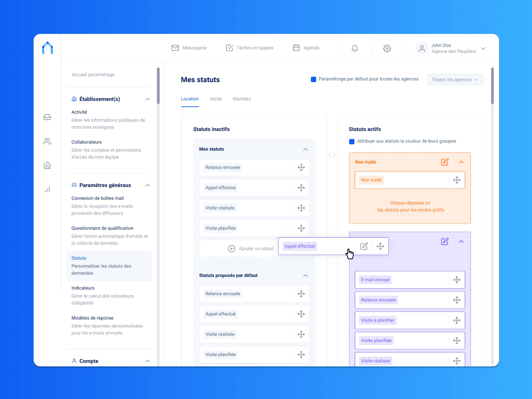Viewport: 532px width, 399px height.
Task: Open the contacts sidebar icon
Action: click(x=47, y=141)
